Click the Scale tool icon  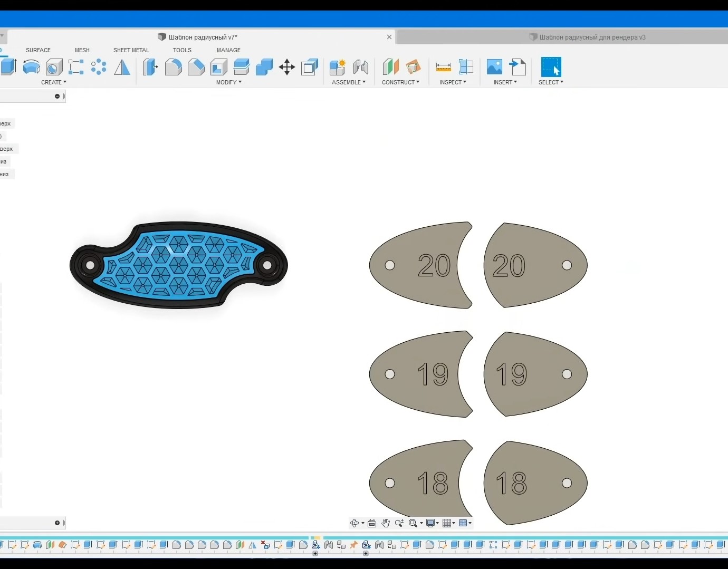pos(310,67)
